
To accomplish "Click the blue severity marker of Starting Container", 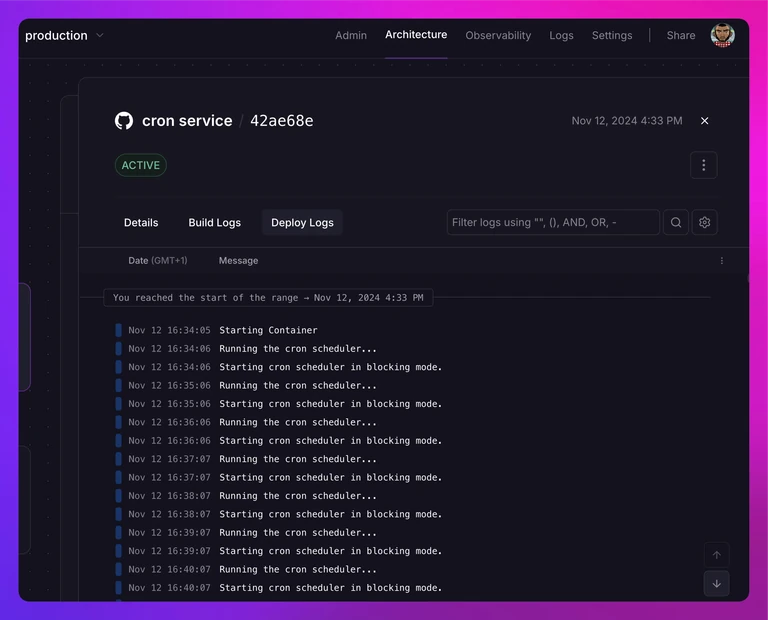I will pyautogui.click(x=118, y=330).
